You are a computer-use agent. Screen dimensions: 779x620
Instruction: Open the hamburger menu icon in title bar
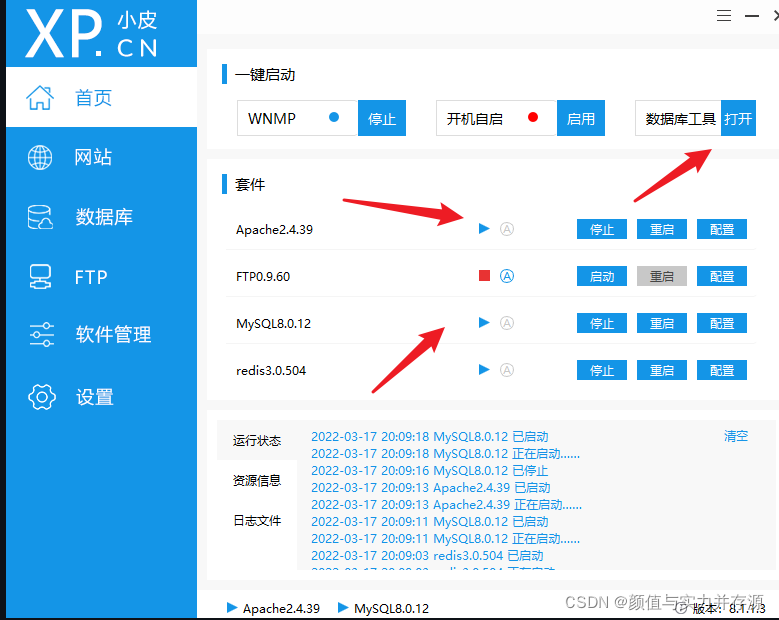(724, 16)
